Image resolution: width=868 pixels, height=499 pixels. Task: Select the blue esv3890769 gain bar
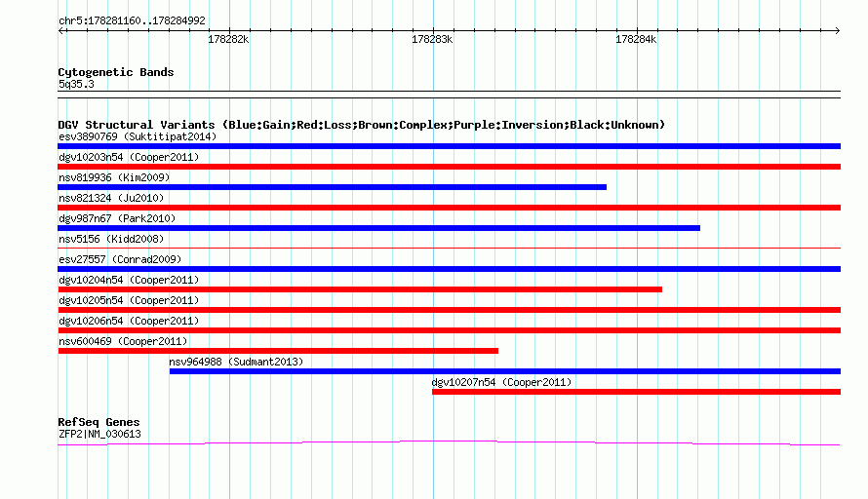click(x=449, y=146)
